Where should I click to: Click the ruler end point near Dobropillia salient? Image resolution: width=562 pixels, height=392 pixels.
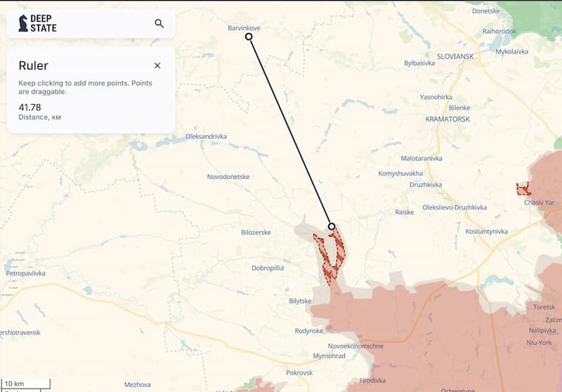(x=332, y=226)
